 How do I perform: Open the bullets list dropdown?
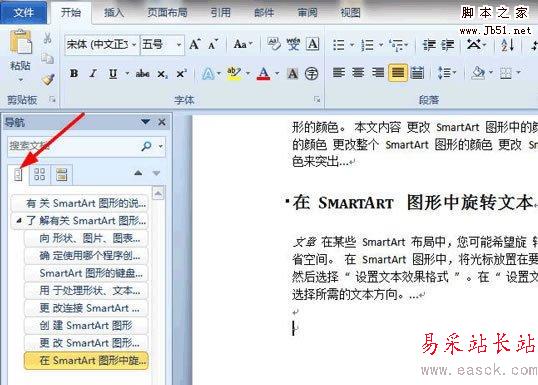[352, 45]
